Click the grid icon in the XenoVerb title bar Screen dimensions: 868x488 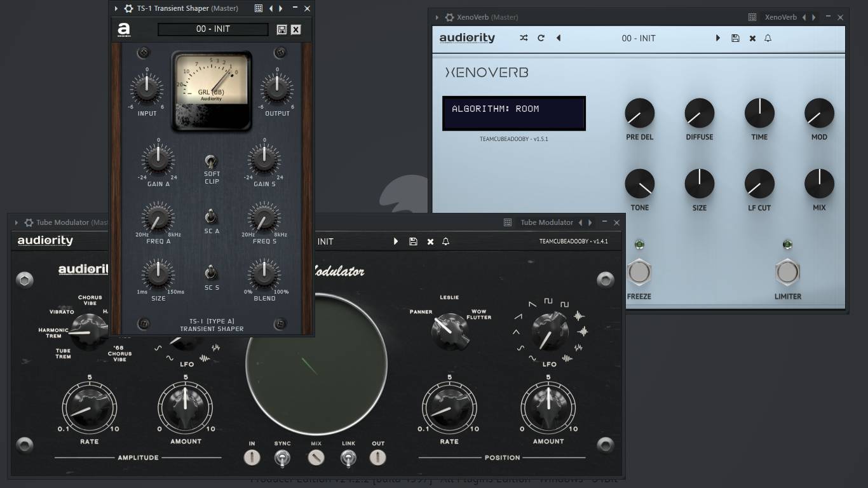(752, 17)
